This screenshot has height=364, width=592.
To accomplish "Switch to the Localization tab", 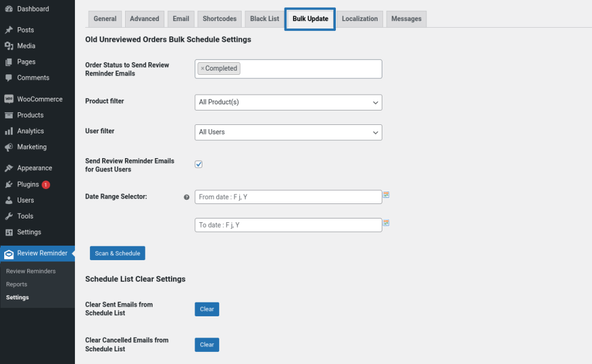I will click(359, 19).
